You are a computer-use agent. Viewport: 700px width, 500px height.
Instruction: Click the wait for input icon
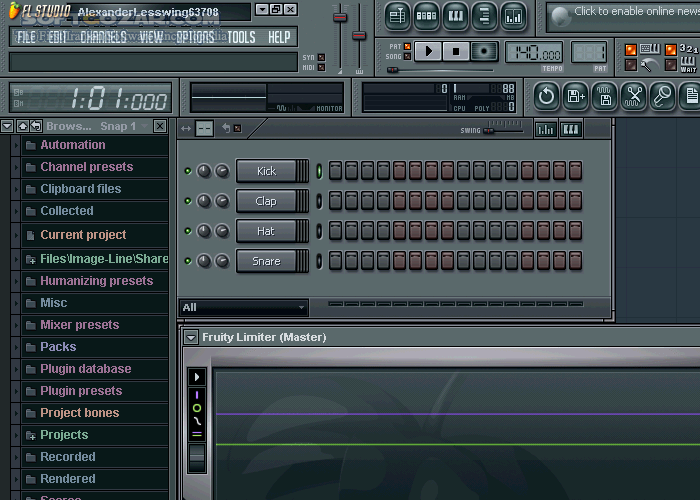tap(688, 64)
